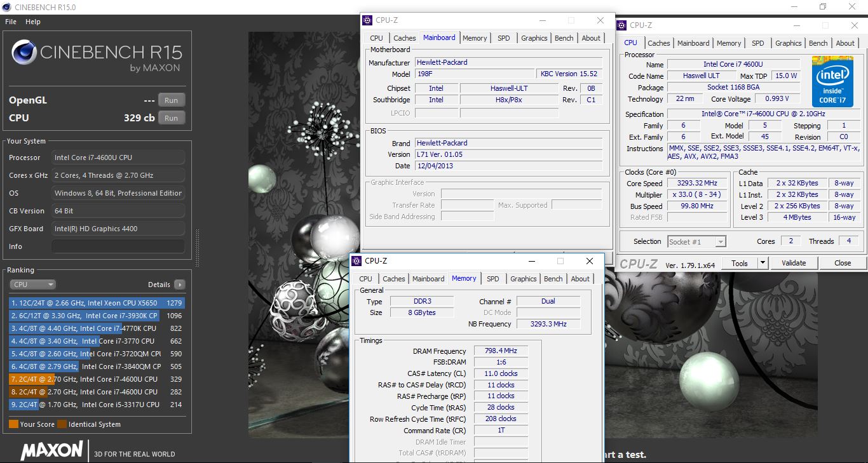
Task: Click the Cinebench title bar app icon
Action: point(7,6)
